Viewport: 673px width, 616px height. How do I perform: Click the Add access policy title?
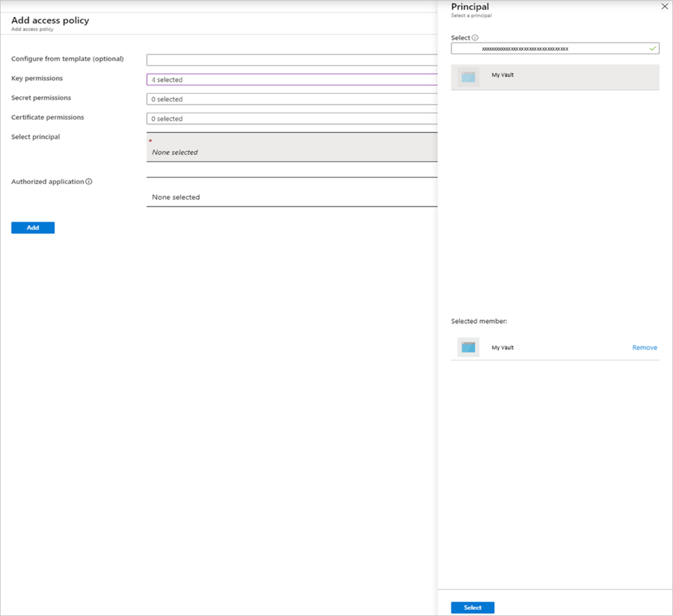pyautogui.click(x=50, y=20)
